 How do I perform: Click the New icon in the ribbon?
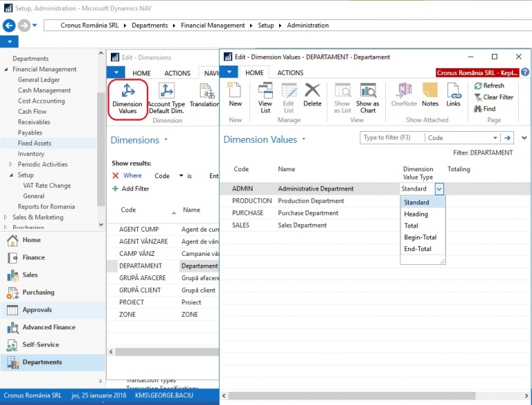pos(235,94)
